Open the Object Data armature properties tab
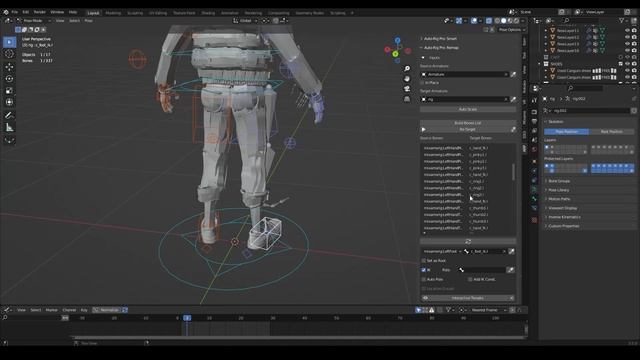 click(534, 189)
